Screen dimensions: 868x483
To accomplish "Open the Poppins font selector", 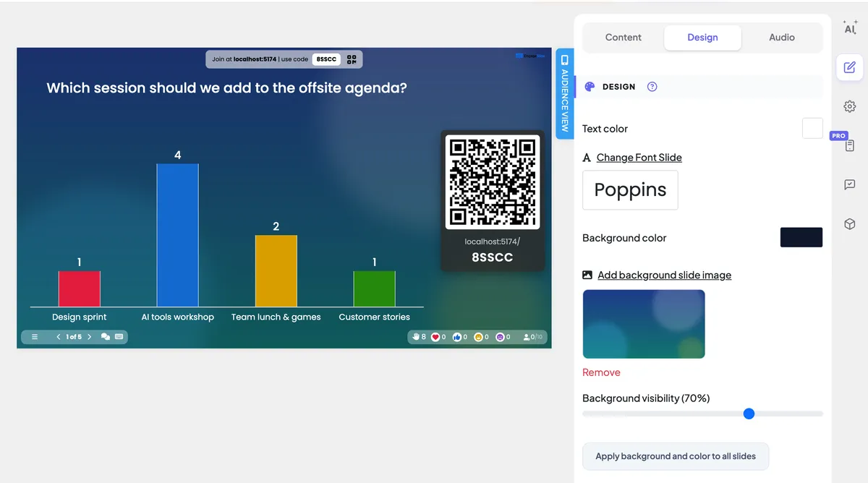I will pos(630,190).
